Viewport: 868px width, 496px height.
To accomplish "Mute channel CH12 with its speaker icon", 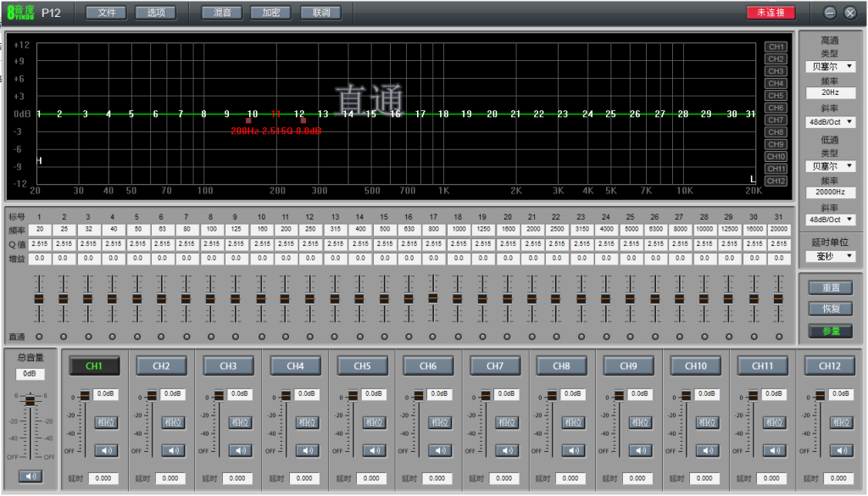I will [x=841, y=450].
